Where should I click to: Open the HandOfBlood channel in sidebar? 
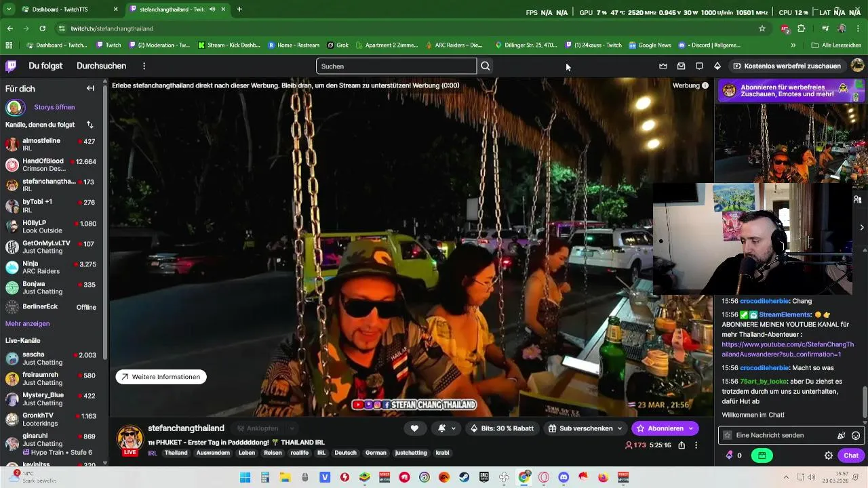point(52,165)
